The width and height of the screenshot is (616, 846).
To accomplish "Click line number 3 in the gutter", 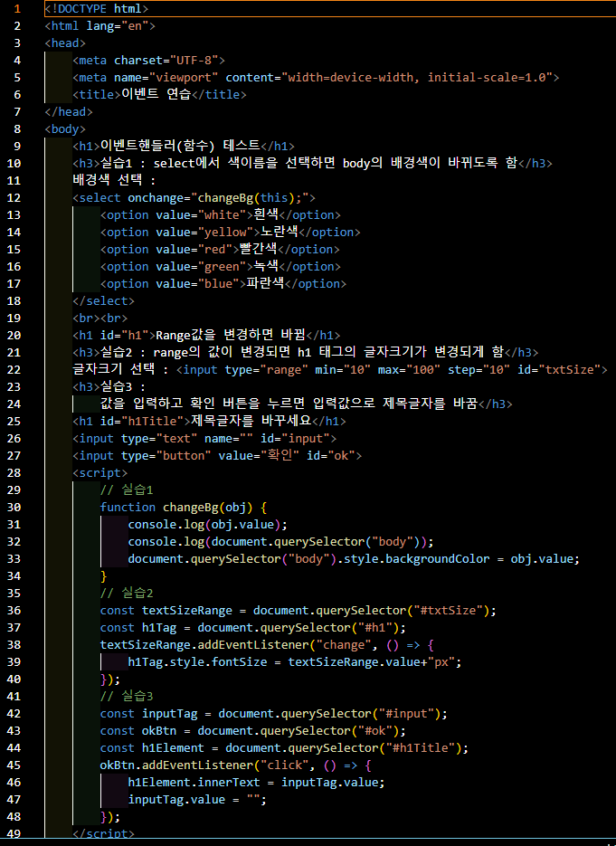I will [17, 43].
